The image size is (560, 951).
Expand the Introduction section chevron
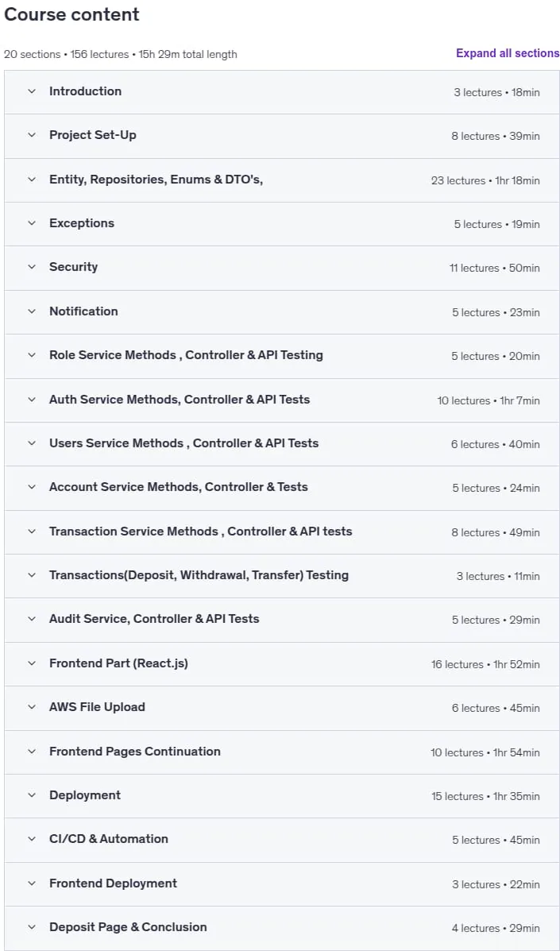coord(32,91)
